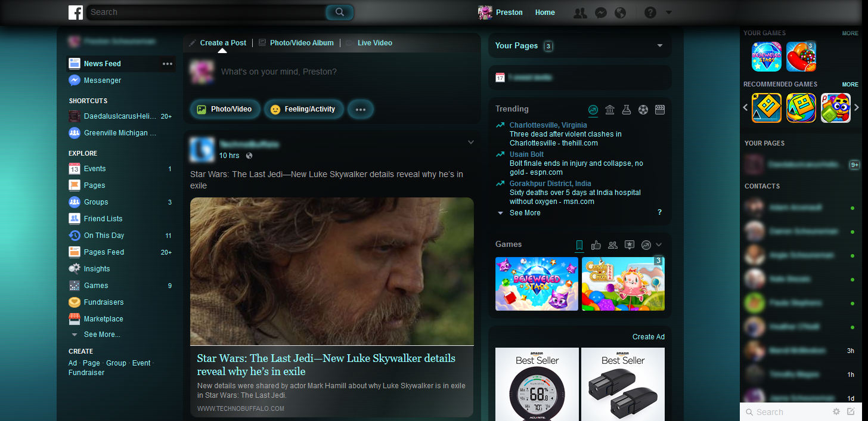Click the search magnifier button
Screen dimensions: 868x421
340,12
